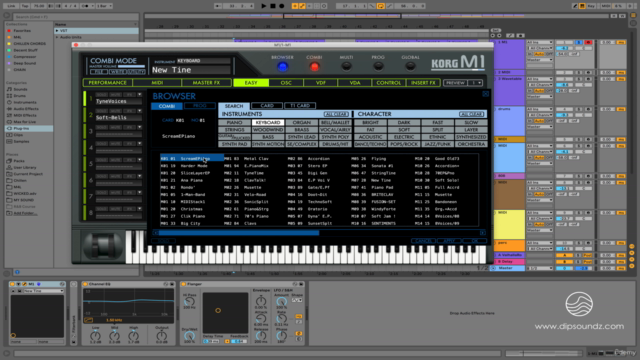This screenshot has width=640, height=360.
Task: Open timbre 3 dropdown arrow
Action: (140, 127)
